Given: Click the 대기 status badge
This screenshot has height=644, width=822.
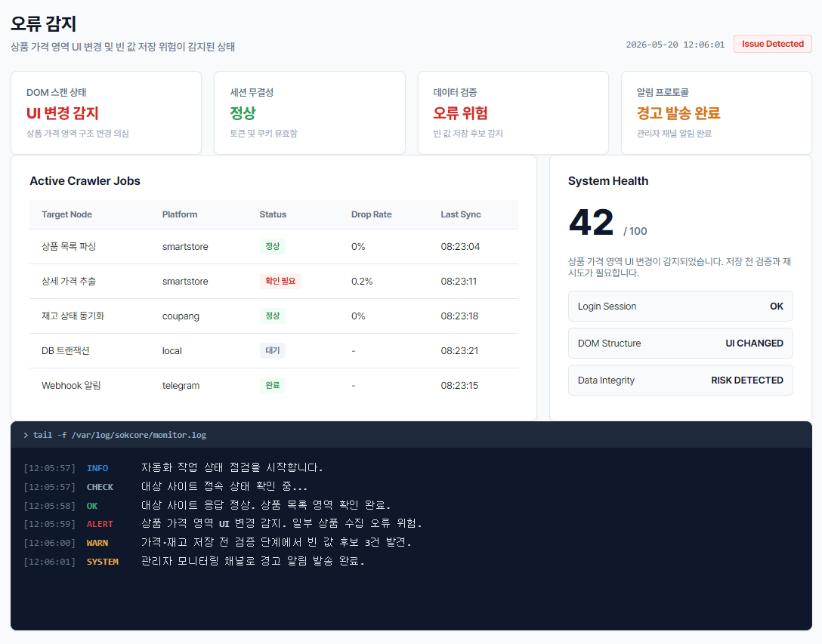Looking at the screenshot, I should [x=273, y=350].
